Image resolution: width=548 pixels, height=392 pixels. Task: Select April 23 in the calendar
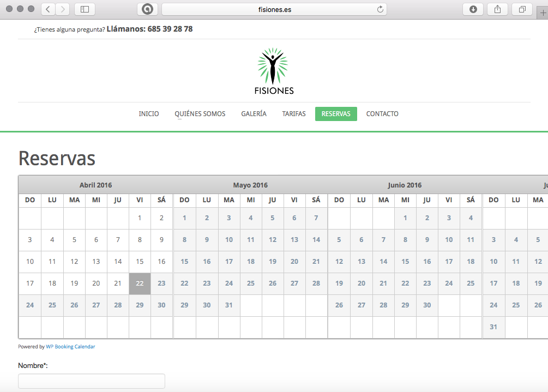pos(161,284)
